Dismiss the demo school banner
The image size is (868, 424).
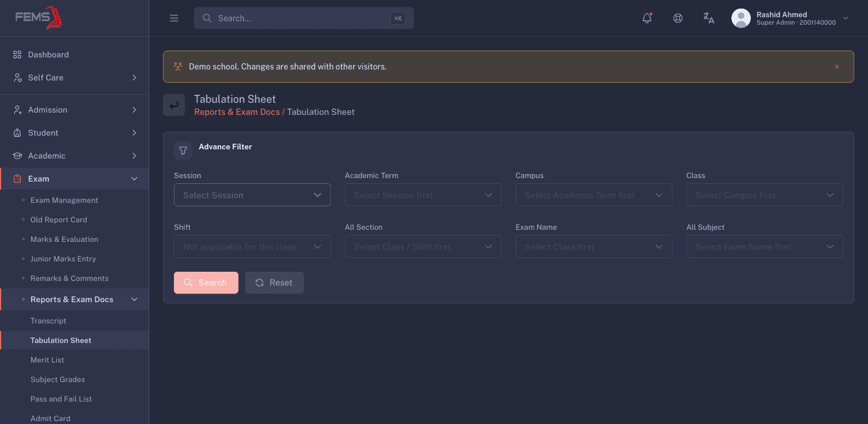click(x=837, y=67)
